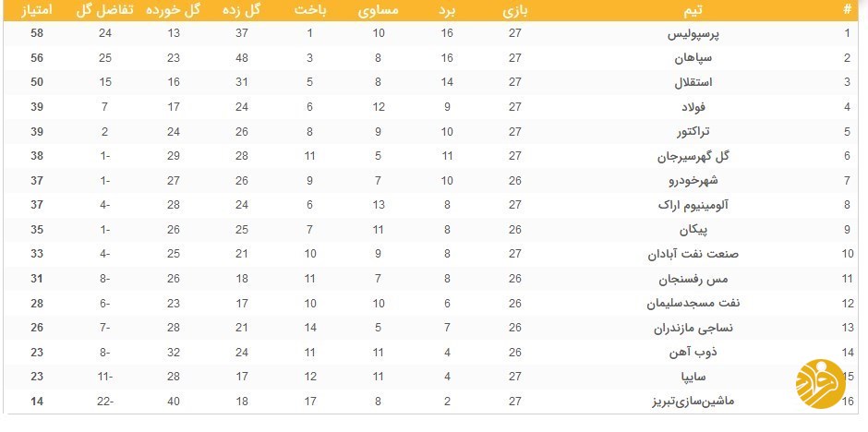Click the ماشین‌سازی‌تبریز team name
This screenshot has height=432, width=868.
[x=693, y=402]
